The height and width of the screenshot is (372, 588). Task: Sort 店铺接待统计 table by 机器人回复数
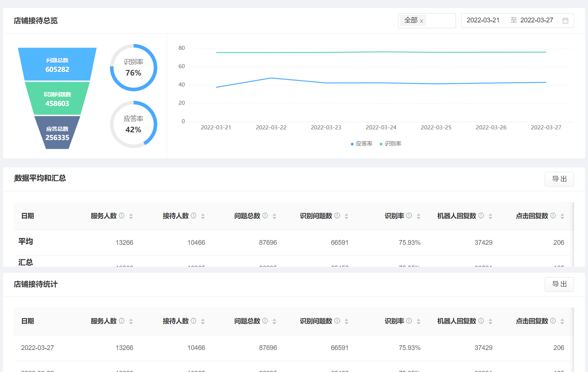pos(490,321)
